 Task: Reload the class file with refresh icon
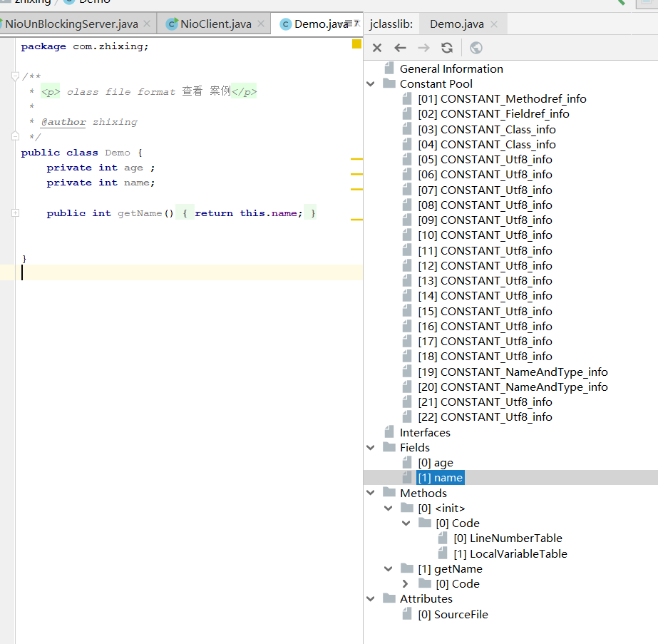447,48
